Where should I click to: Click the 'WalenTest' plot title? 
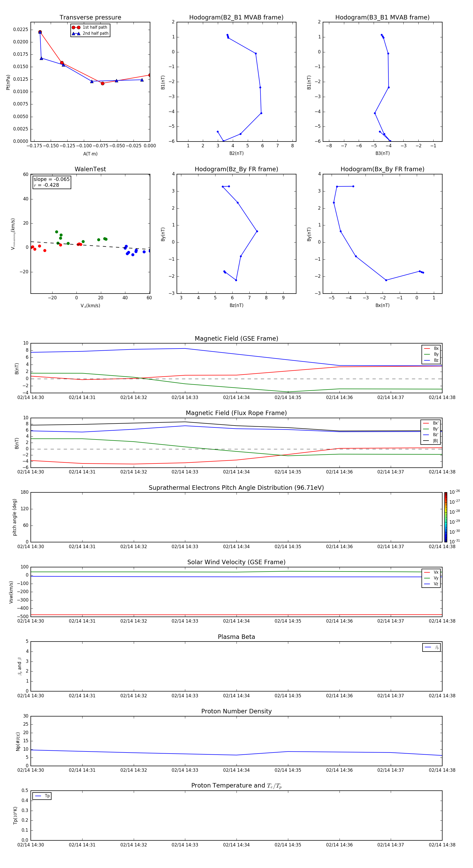[90, 169]
